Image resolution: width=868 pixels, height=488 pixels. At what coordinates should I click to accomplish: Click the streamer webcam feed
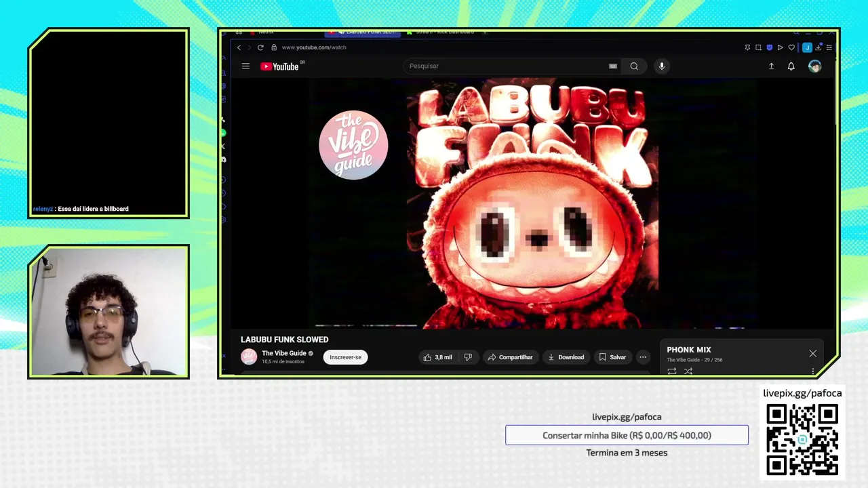point(108,311)
